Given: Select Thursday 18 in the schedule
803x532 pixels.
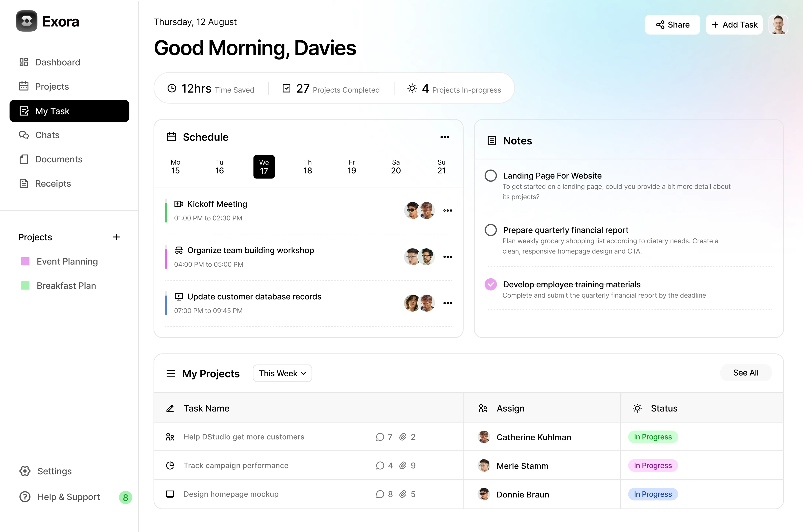Looking at the screenshot, I should click(308, 167).
